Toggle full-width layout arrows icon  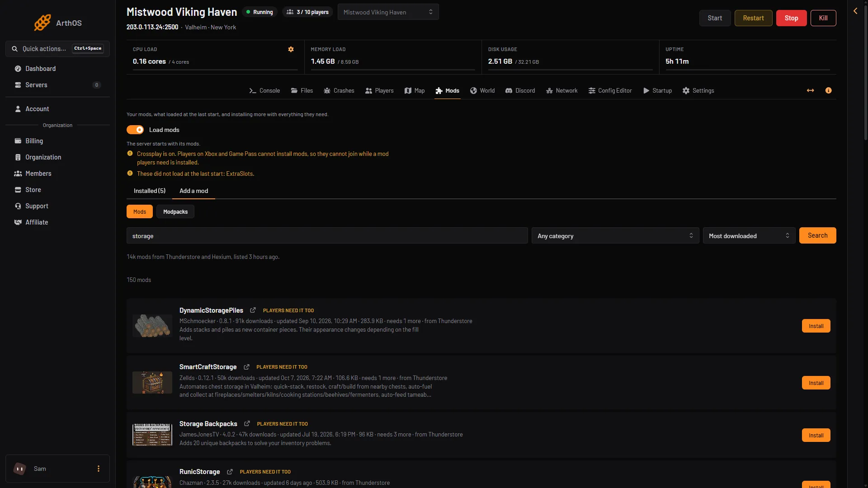811,90
